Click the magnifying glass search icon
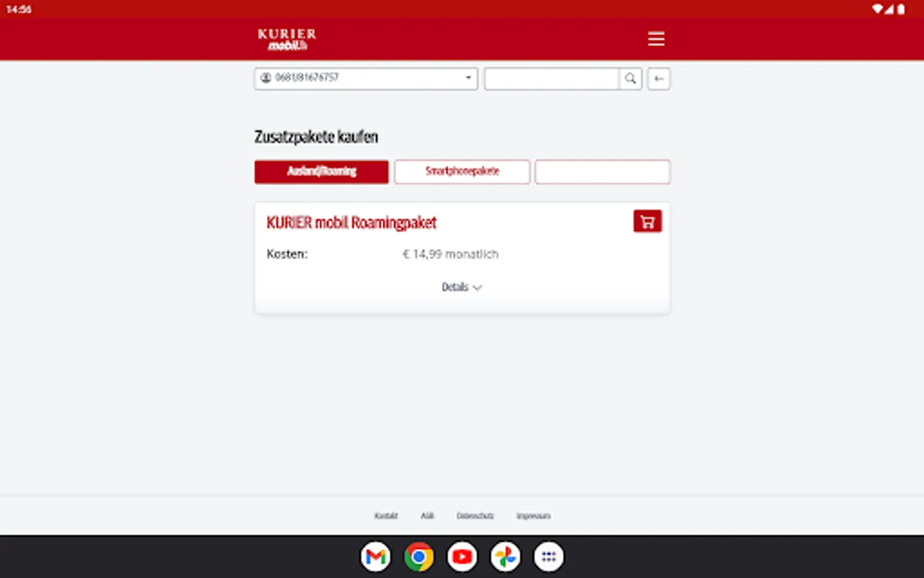Image resolution: width=924 pixels, height=578 pixels. 630,78
